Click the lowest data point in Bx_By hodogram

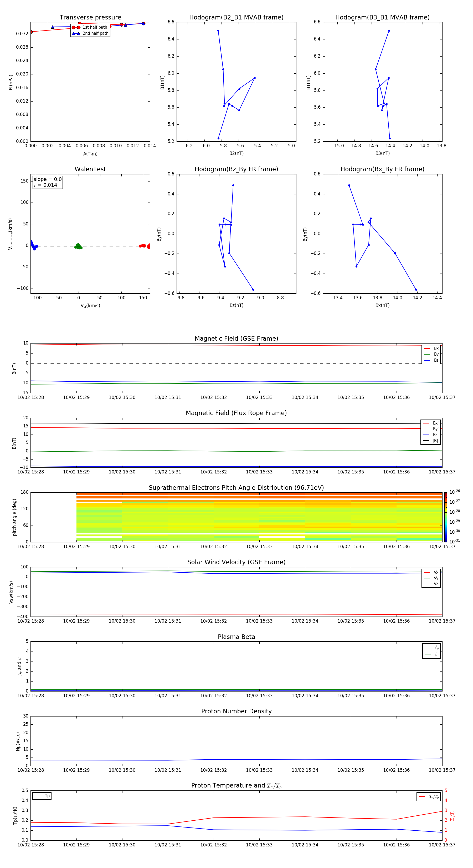[416, 290]
